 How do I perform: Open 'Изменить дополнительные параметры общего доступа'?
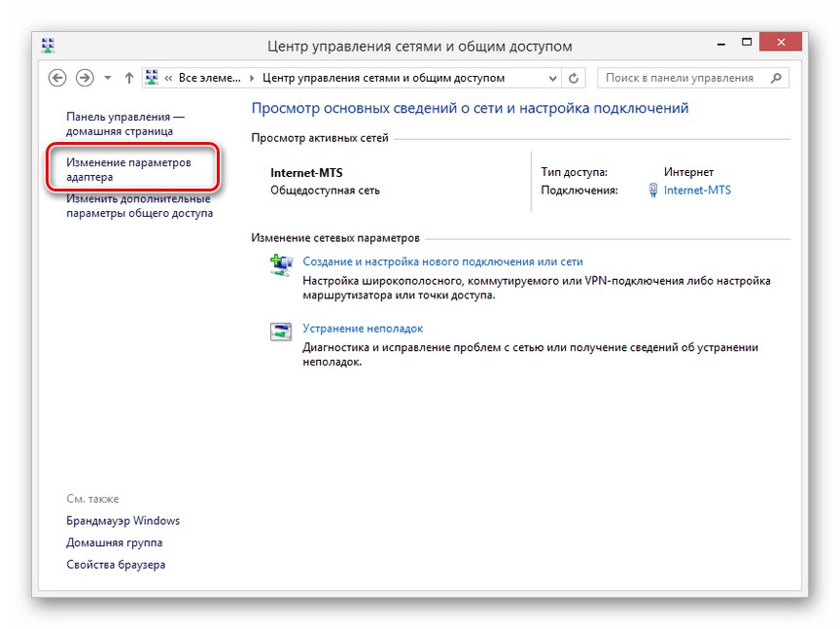139,206
